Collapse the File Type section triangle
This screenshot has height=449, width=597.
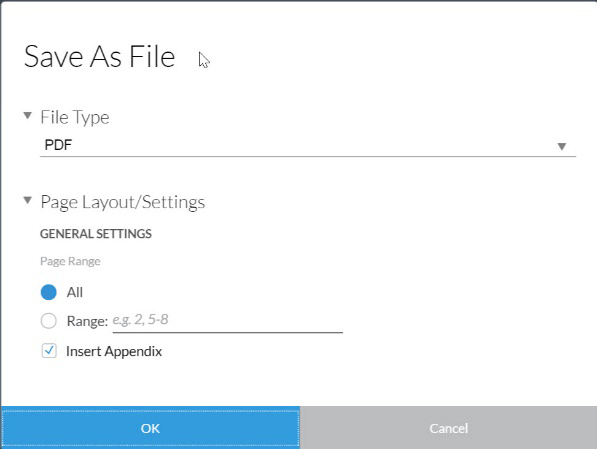(x=27, y=115)
